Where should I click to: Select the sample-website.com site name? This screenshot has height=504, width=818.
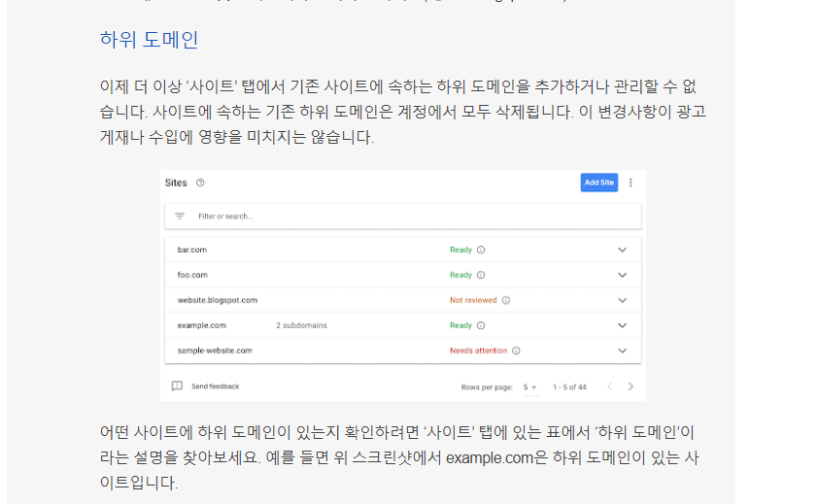(x=215, y=351)
